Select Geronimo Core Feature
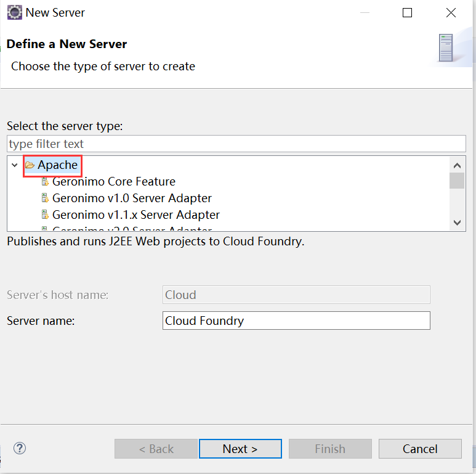 pyautogui.click(x=114, y=181)
